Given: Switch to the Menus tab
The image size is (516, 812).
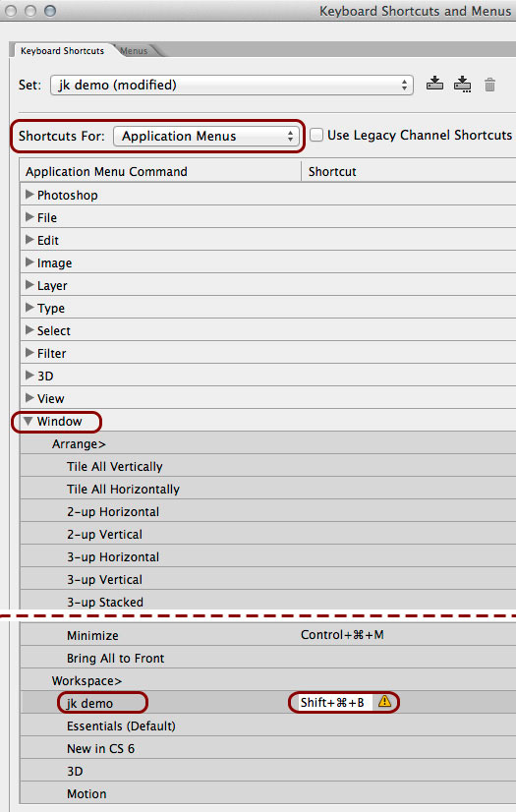Looking at the screenshot, I should point(134,51).
